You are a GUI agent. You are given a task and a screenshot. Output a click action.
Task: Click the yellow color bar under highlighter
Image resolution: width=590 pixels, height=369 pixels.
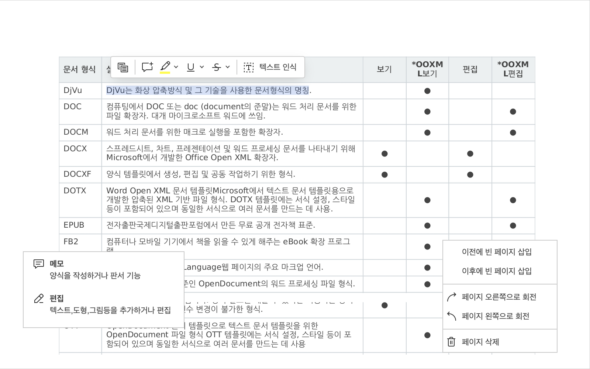(165, 72)
